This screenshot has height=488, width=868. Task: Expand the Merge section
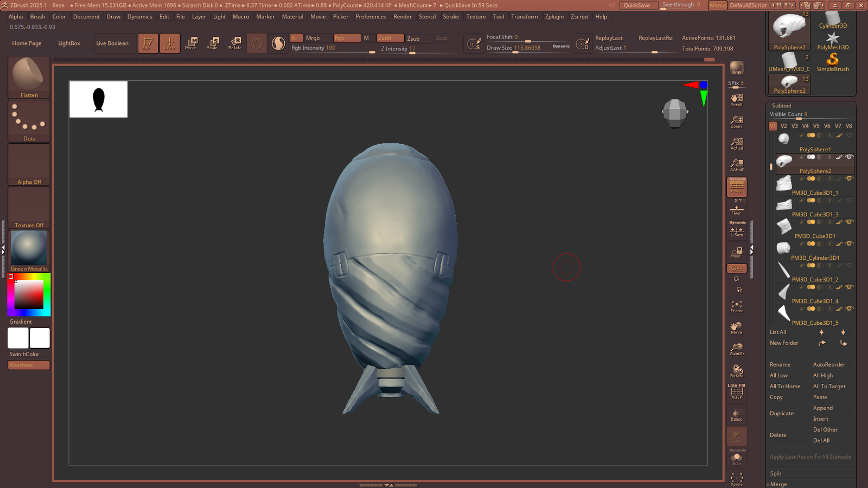click(x=778, y=484)
